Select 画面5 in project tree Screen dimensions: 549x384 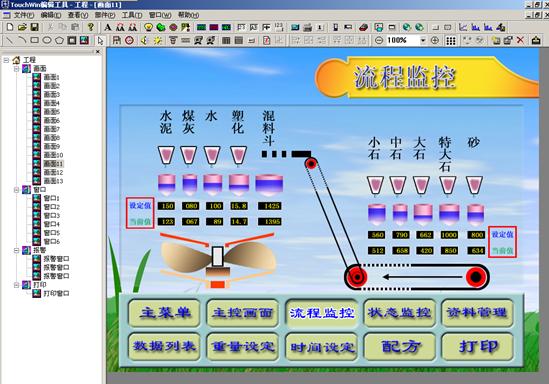(x=51, y=112)
